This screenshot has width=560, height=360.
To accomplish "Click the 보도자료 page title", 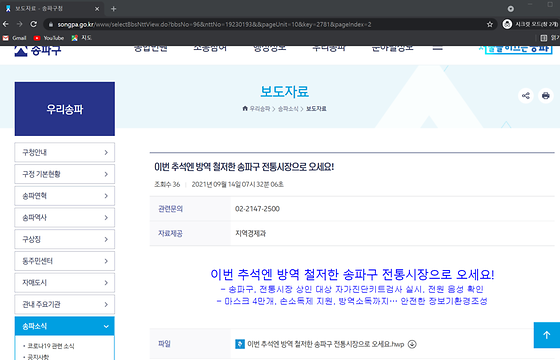I will point(284,91).
